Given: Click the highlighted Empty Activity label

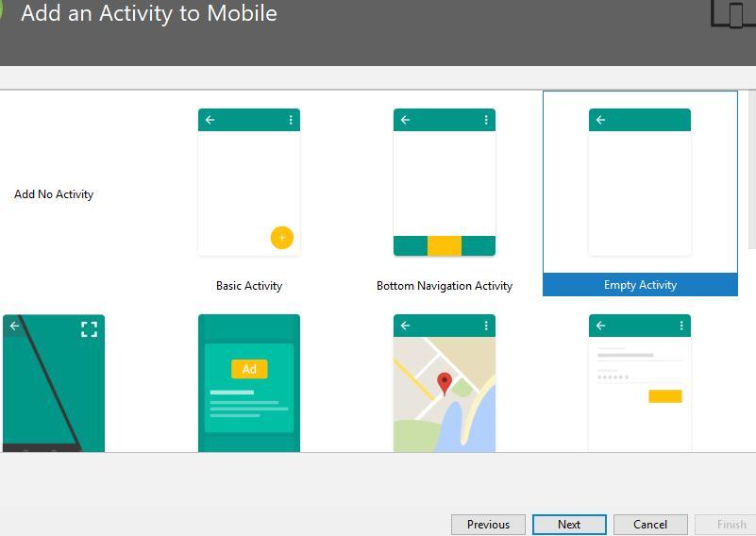Looking at the screenshot, I should [x=640, y=285].
